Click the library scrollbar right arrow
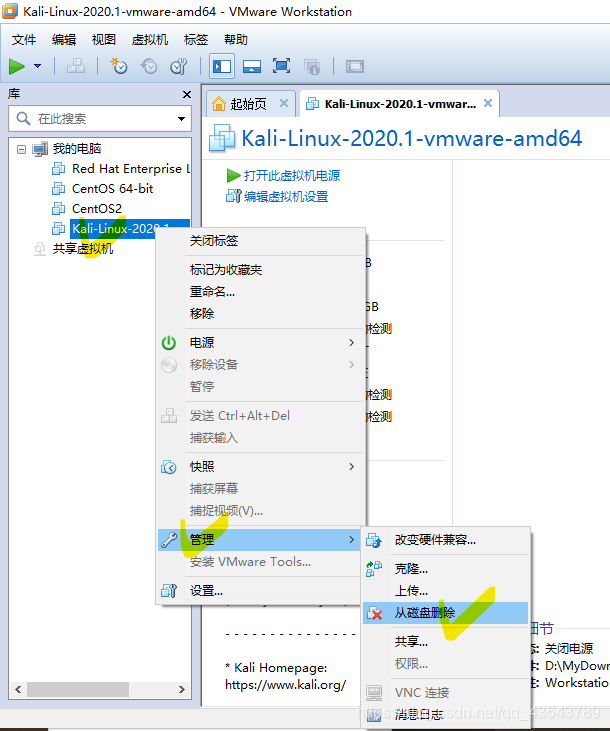 pyautogui.click(x=181, y=689)
